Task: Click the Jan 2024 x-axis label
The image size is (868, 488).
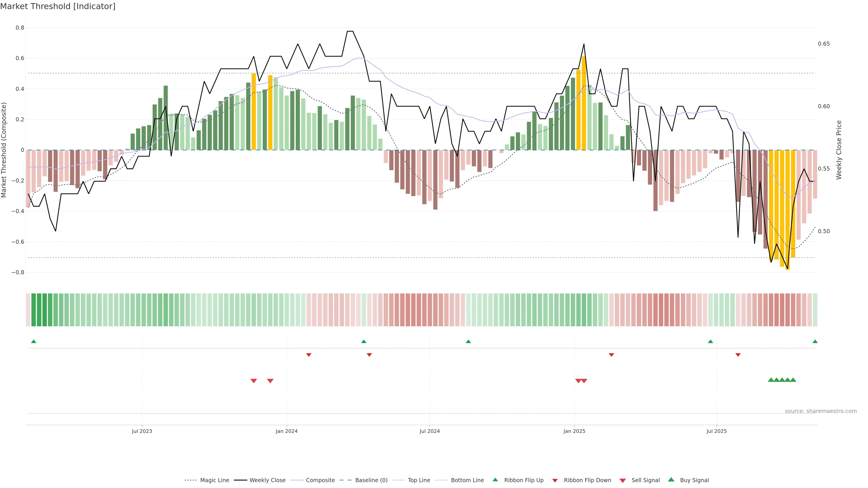Action: pos(286,431)
